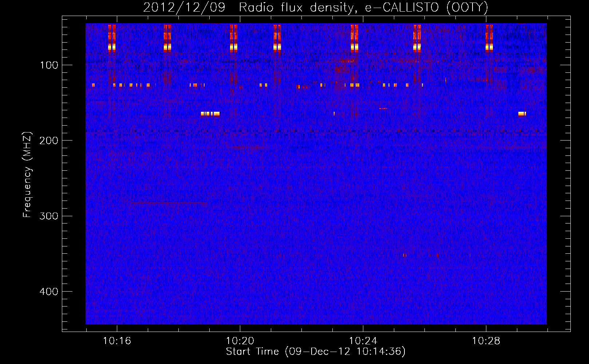Click the plot title "2012/12/09 Radio flux density, e-CALLISTO (OOTY)"
The height and width of the screenshot is (364, 589).
pos(315,7)
